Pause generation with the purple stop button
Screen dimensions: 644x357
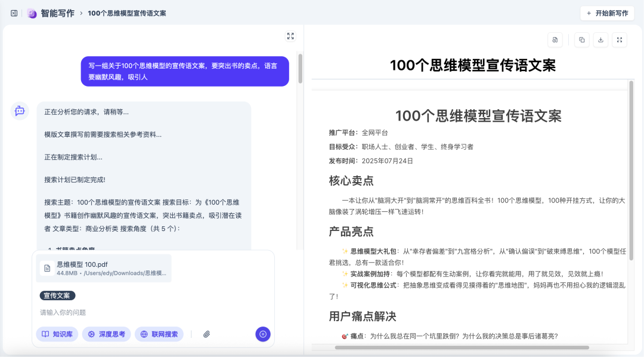point(263,334)
